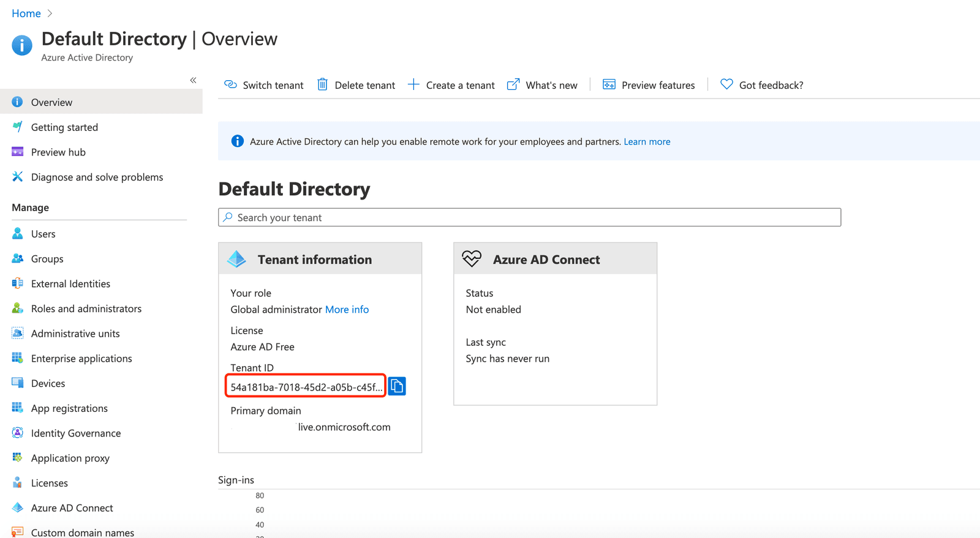Viewport: 980px width, 538px height.
Task: Click the Administrative units icon
Action: (17, 333)
